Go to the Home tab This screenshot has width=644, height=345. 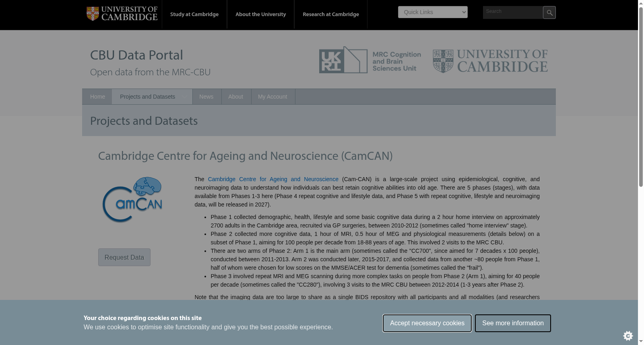click(x=97, y=97)
